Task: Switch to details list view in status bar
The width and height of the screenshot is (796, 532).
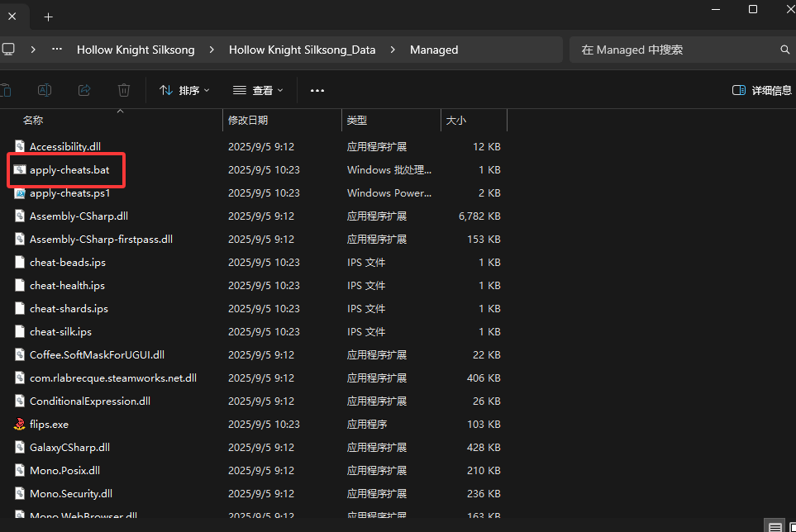Action: click(774, 526)
